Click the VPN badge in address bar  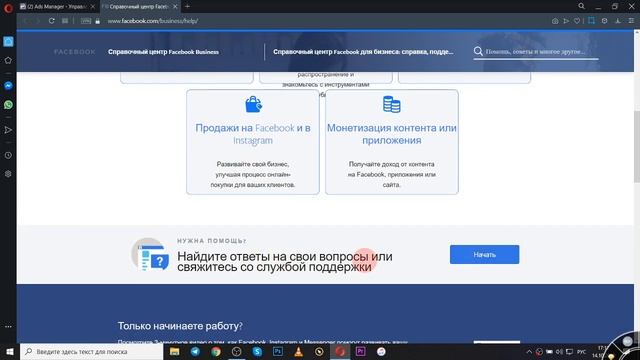[86, 21]
